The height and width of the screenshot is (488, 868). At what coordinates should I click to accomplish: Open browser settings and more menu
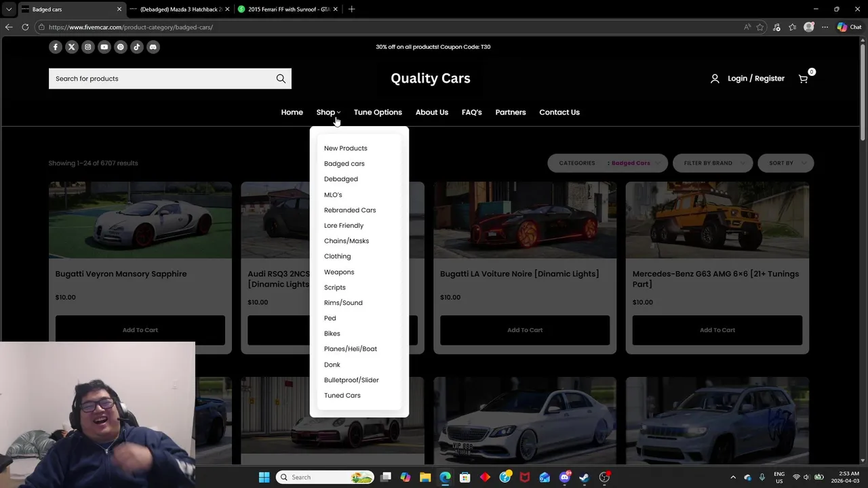[825, 27]
